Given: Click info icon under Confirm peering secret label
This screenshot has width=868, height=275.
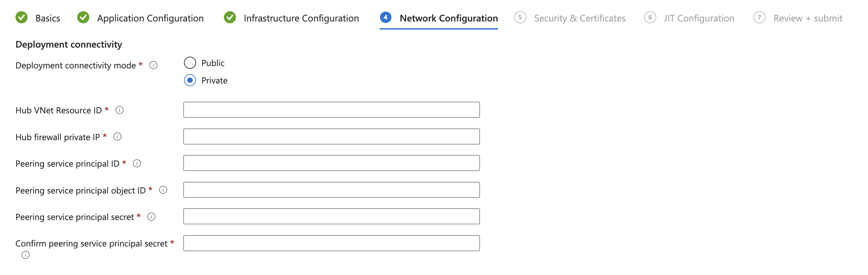Looking at the screenshot, I should tap(25, 255).
